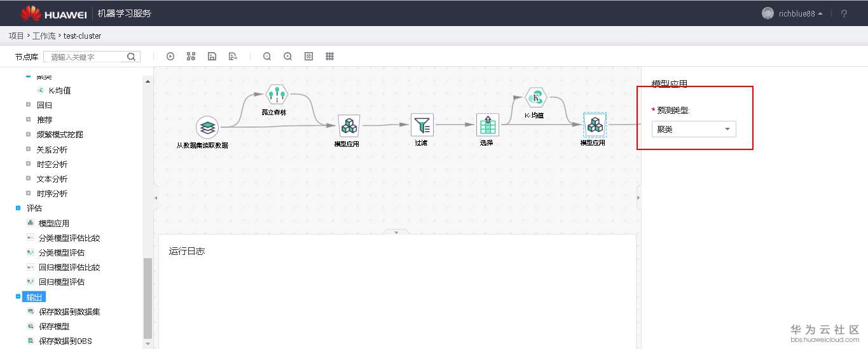The width and height of the screenshot is (868, 349).
Task: Go to 项目 in breadcrumb
Action: [x=16, y=36]
